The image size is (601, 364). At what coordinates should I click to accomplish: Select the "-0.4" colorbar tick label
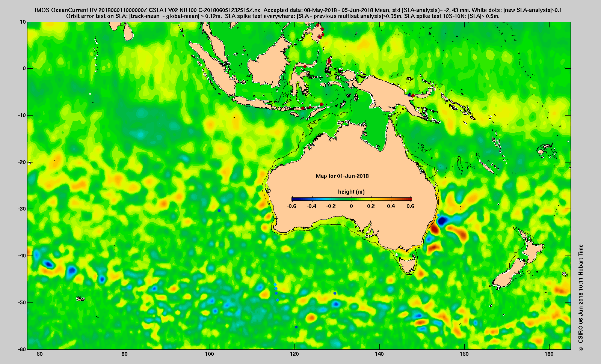pyautogui.click(x=311, y=206)
